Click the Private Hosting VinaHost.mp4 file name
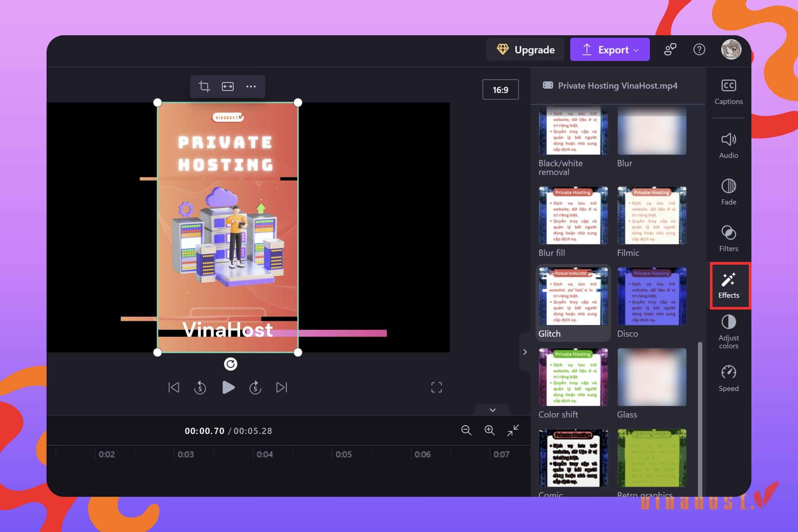 (617, 86)
